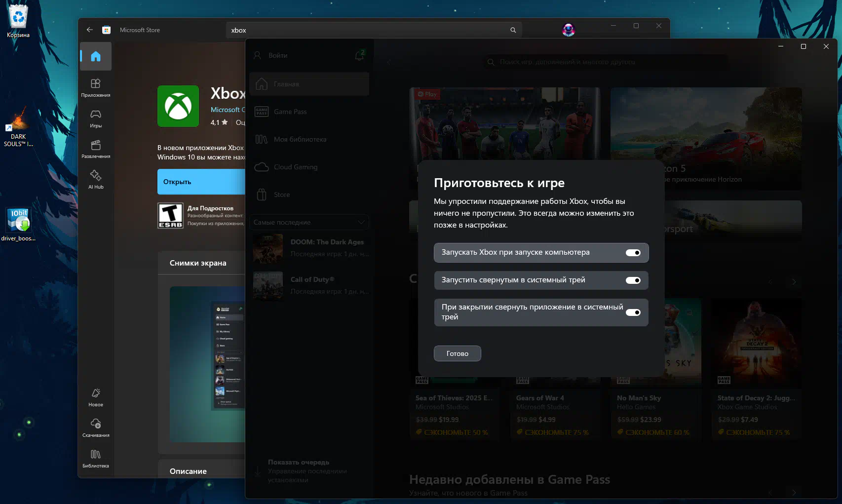Open the driver_booster desktop icon
842x504 pixels.
click(x=18, y=225)
